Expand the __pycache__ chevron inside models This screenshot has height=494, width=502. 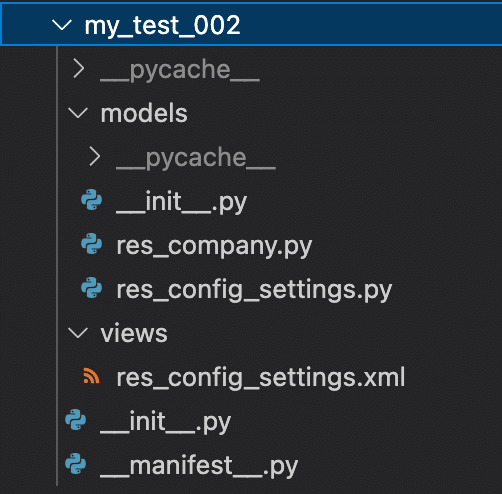(x=95, y=156)
